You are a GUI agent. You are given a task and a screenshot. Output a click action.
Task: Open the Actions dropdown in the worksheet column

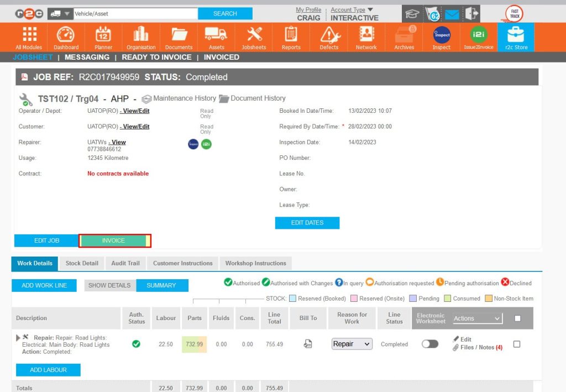476,318
